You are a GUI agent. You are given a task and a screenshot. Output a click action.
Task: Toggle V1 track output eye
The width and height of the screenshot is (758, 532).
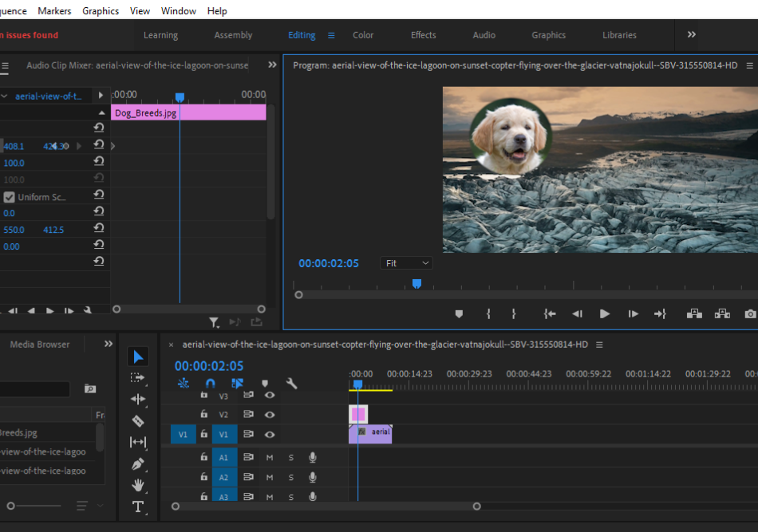(x=270, y=435)
